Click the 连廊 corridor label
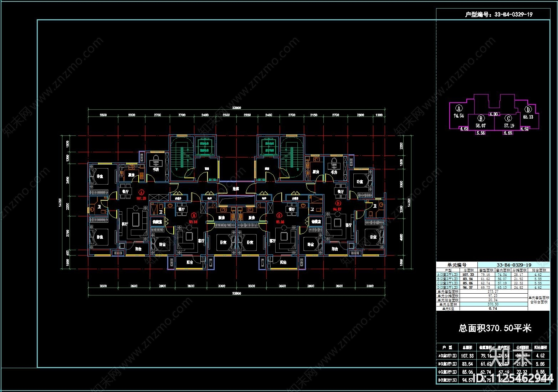558x392 pixels. click(236, 189)
